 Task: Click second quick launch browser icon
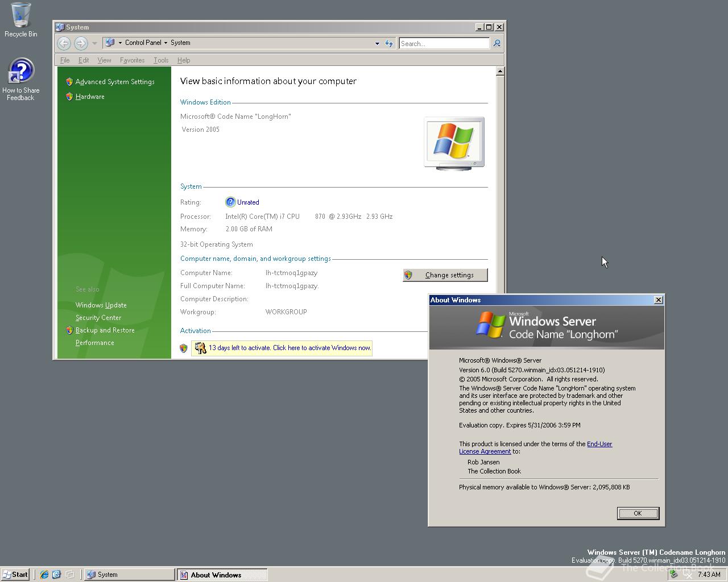(x=56, y=575)
